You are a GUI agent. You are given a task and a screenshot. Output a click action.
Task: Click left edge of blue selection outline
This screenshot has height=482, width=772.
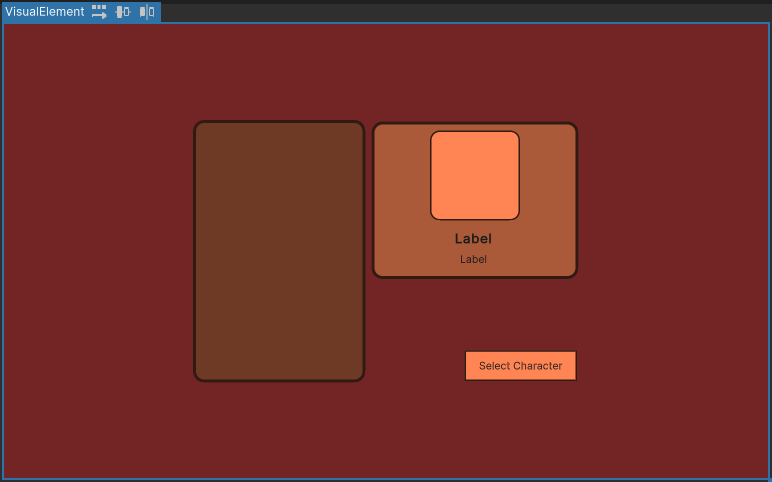[x=3, y=250]
